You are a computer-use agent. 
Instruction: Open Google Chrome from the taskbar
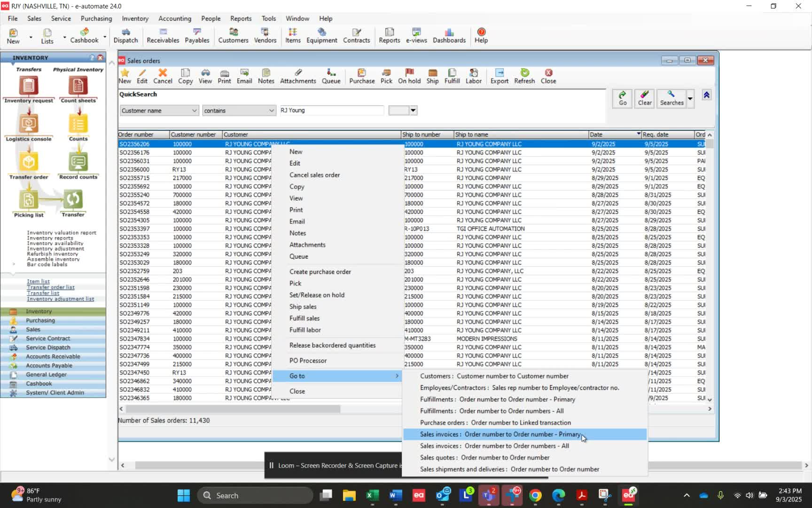point(535,495)
